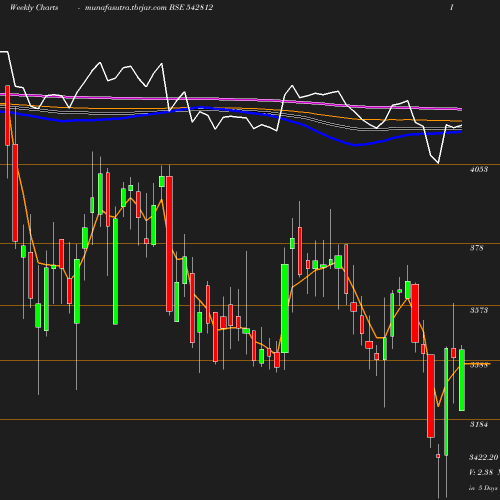Click the "V: 2.38" volume text

481,472
